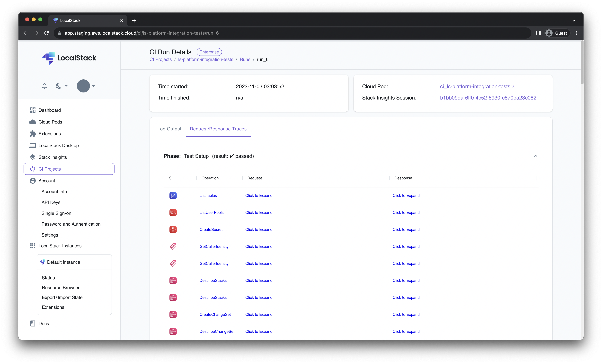Toggle the dark mode moon icon
This screenshot has height=364, width=602.
click(58, 86)
